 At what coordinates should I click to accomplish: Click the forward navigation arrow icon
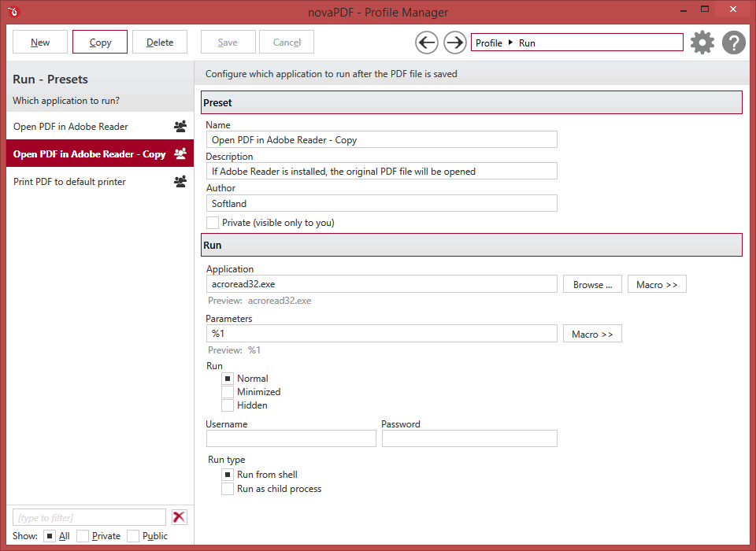pos(454,43)
